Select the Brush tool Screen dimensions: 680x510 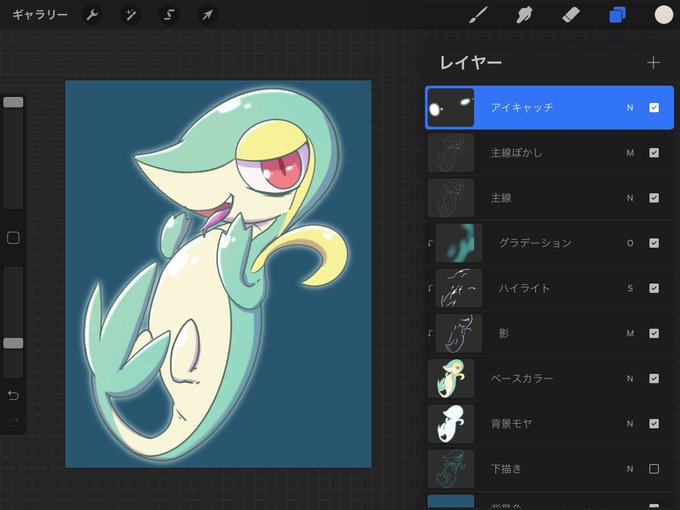click(478, 15)
